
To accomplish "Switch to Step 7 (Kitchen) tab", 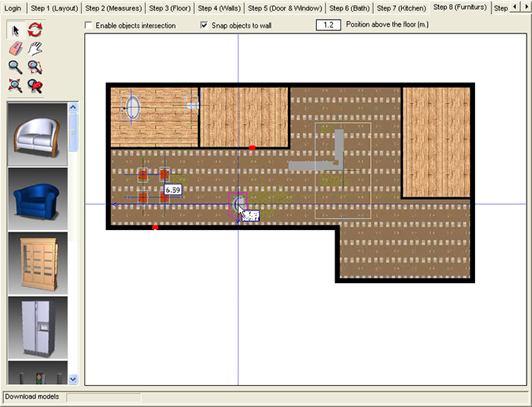I will tap(401, 8).
